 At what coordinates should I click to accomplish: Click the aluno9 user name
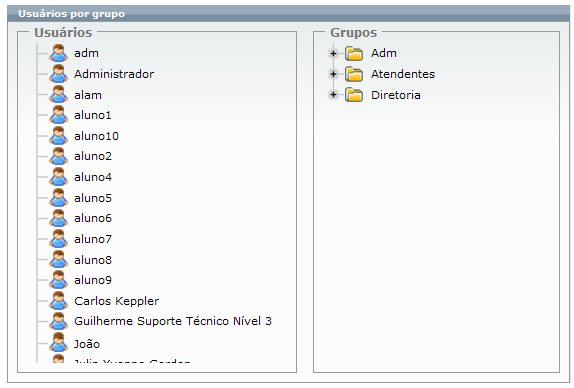[x=93, y=280]
